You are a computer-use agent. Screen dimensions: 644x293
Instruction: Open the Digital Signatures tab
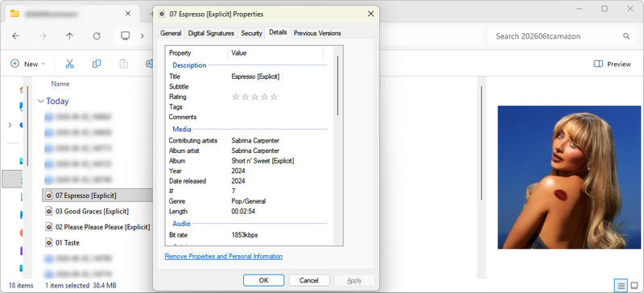click(x=211, y=33)
